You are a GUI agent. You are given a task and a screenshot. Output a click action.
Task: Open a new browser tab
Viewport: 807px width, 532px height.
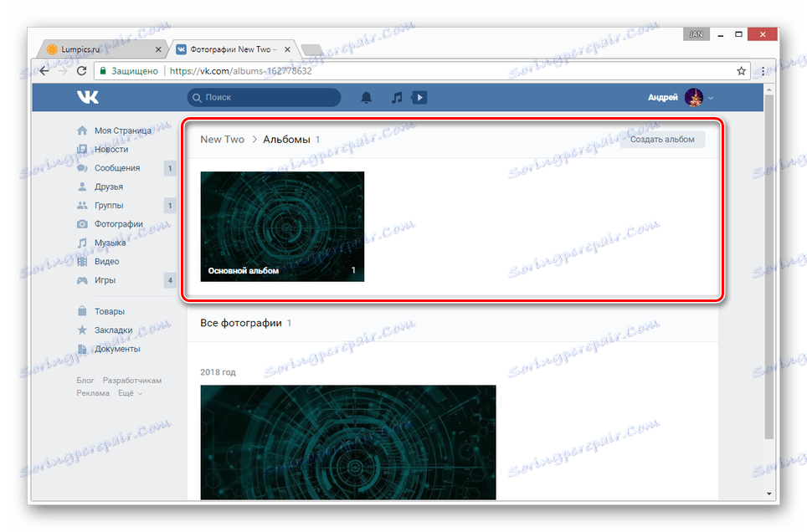pos(312,50)
